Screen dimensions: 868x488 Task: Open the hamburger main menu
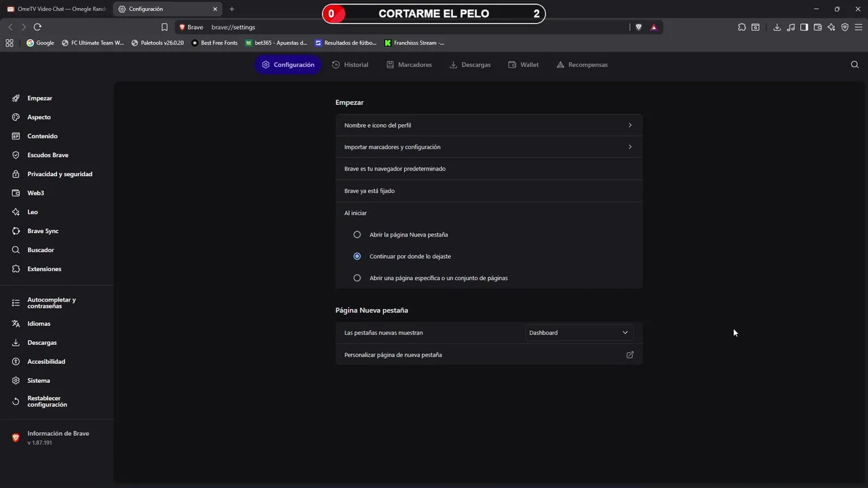coord(859,27)
